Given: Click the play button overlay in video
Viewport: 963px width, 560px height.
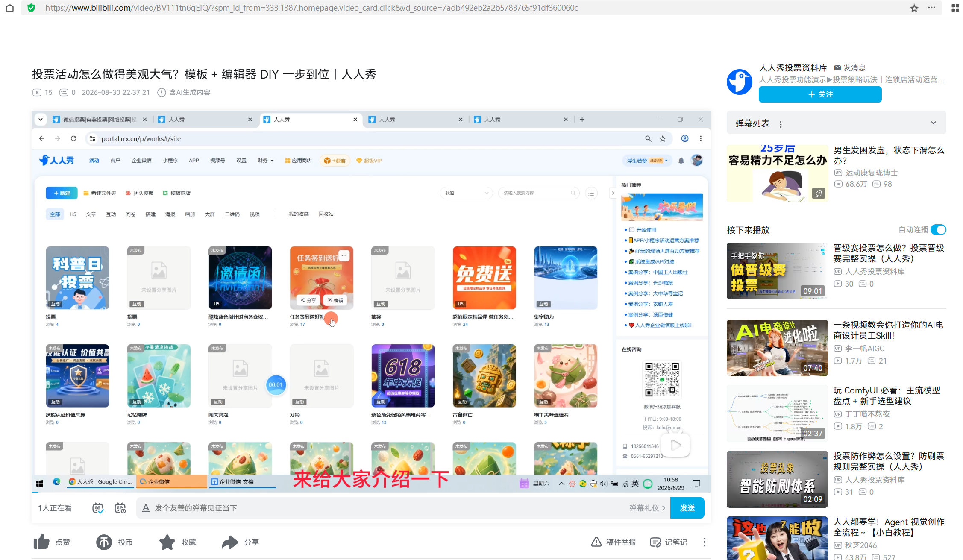Looking at the screenshot, I should point(675,445).
